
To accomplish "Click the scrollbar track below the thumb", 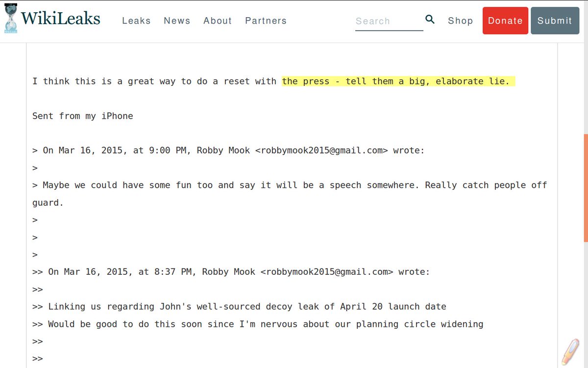I will (x=586, y=304).
